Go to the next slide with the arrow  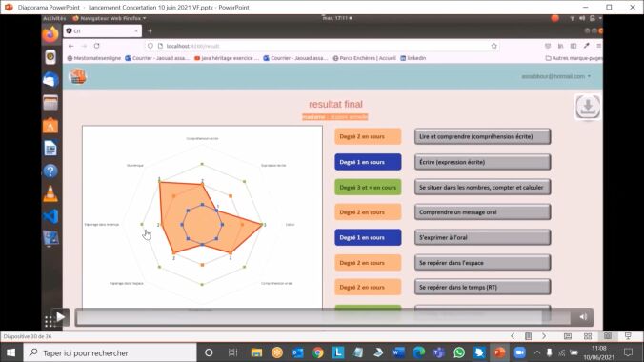point(544,336)
